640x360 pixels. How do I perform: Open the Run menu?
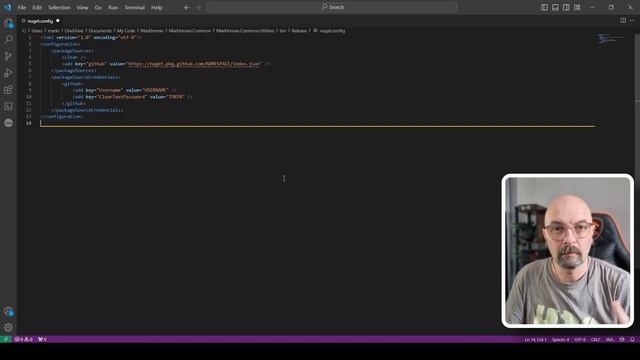[113, 7]
